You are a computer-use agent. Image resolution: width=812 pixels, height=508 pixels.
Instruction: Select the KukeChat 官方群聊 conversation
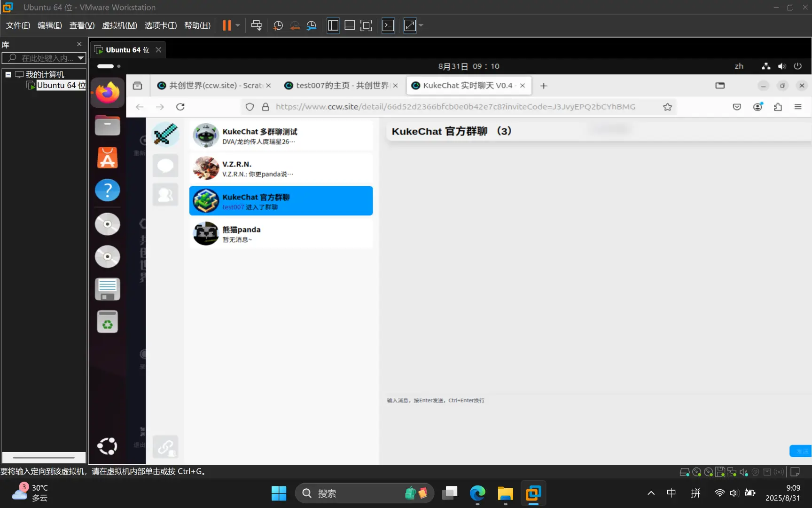click(x=281, y=201)
